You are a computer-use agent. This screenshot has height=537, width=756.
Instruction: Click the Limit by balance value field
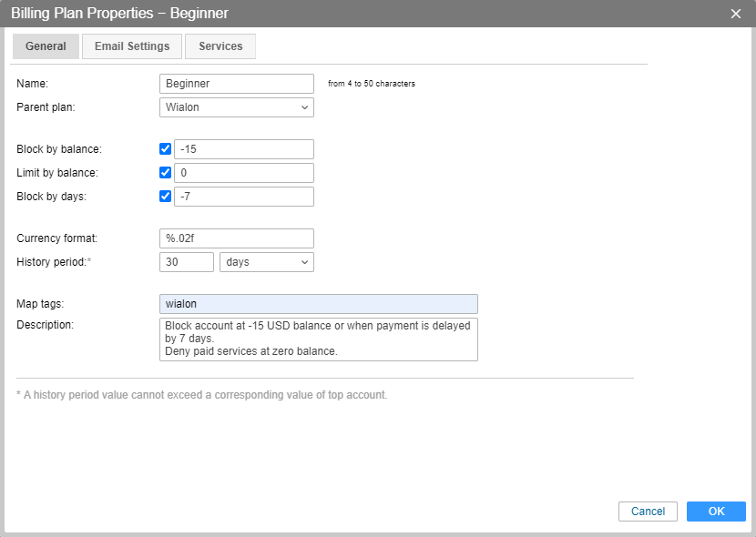coord(243,173)
